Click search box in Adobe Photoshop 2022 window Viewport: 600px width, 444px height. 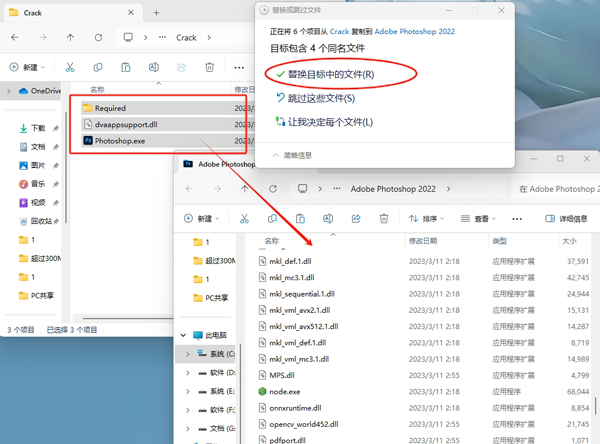click(x=556, y=189)
